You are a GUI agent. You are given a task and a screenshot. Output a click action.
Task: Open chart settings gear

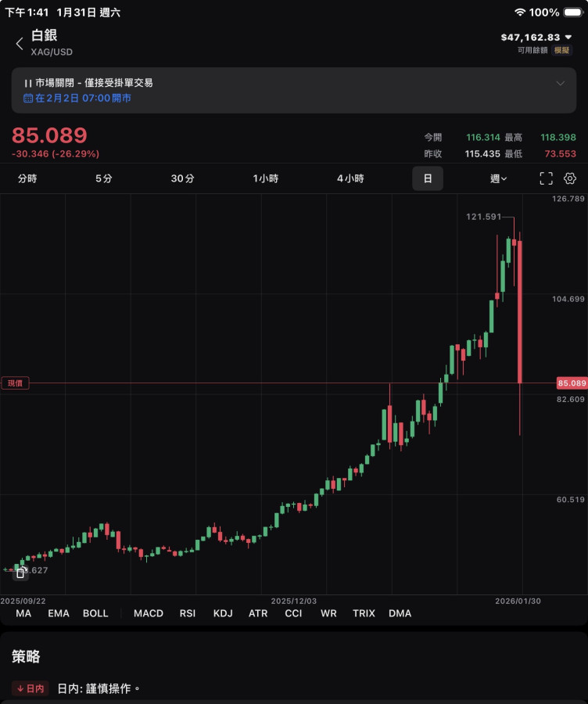[569, 178]
